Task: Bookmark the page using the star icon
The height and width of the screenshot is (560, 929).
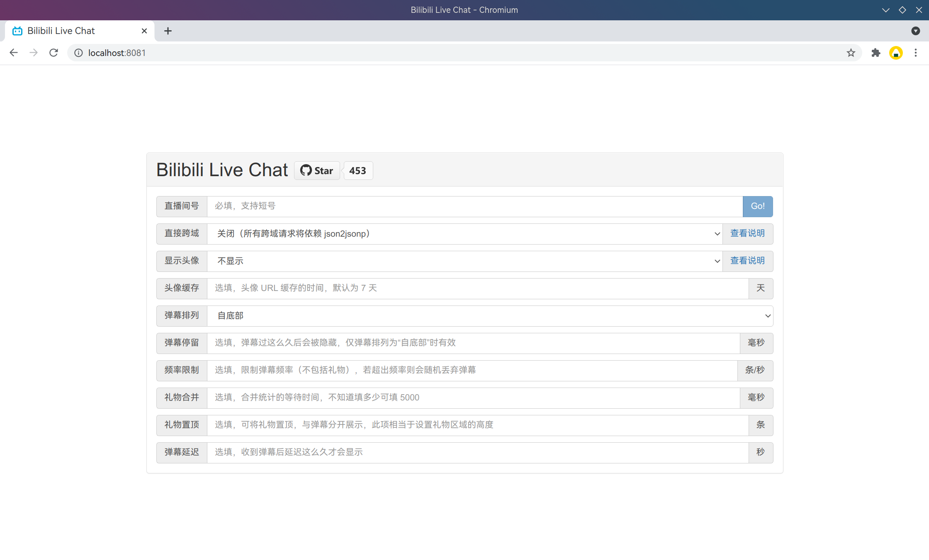Action: tap(851, 53)
